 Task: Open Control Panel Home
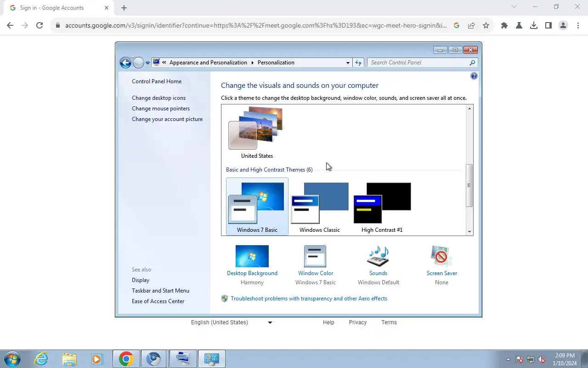click(157, 81)
